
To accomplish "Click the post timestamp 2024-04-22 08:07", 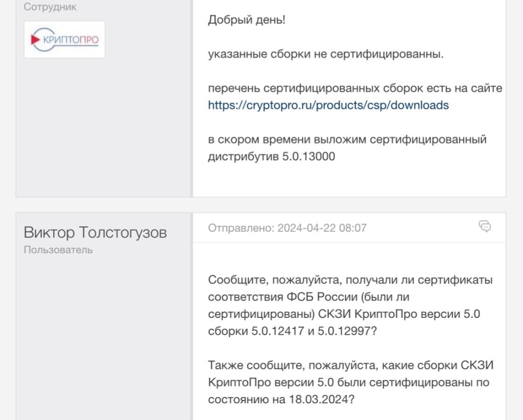I will click(322, 228).
